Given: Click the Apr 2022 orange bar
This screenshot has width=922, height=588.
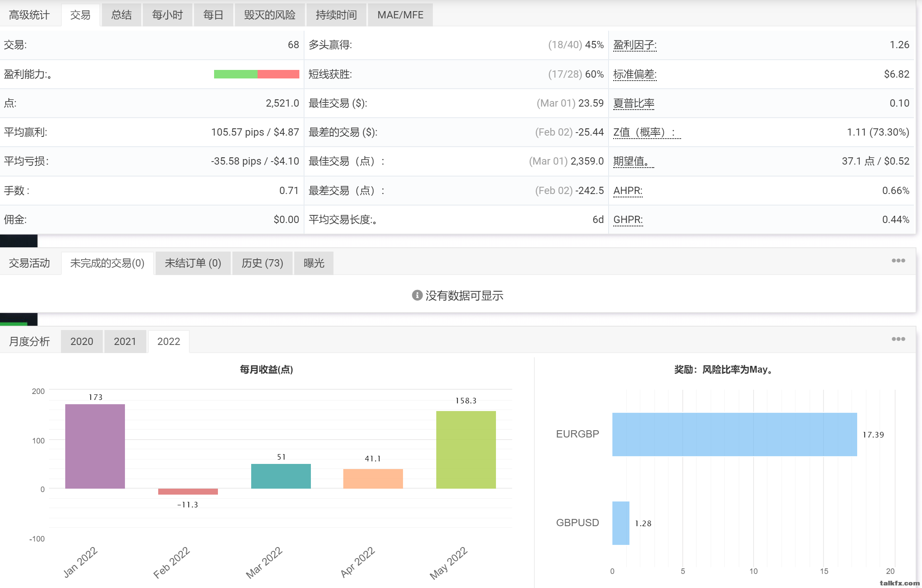Looking at the screenshot, I should coord(373,479).
